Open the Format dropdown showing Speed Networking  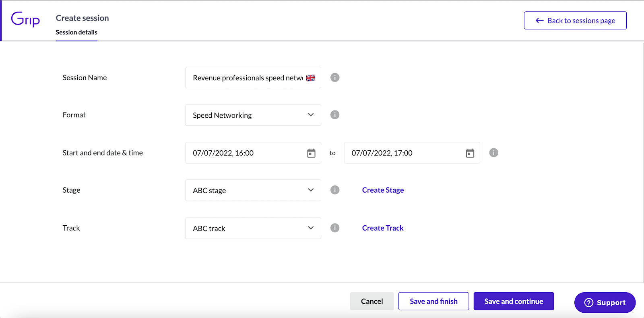pos(253,115)
